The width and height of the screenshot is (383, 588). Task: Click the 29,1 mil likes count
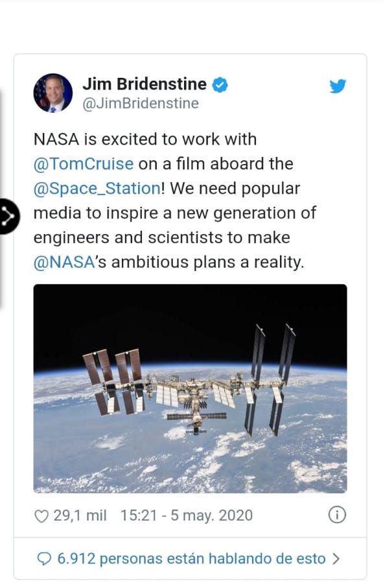click(80, 515)
